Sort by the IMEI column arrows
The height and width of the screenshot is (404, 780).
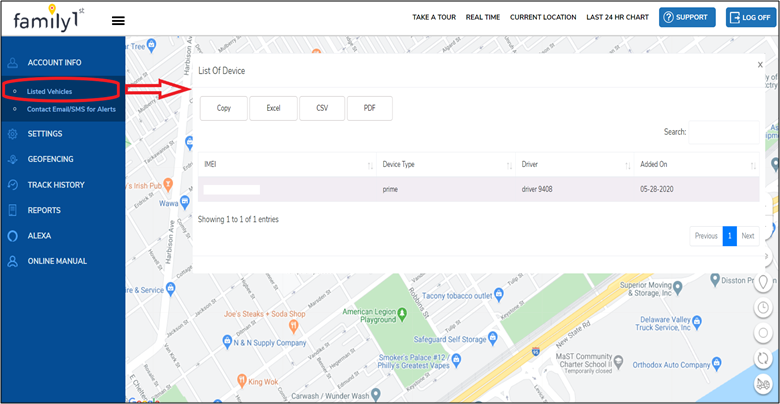[370, 165]
